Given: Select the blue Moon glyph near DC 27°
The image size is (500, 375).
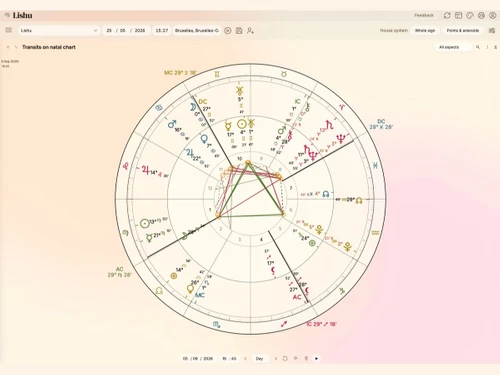Looking at the screenshot, I should [193, 107].
